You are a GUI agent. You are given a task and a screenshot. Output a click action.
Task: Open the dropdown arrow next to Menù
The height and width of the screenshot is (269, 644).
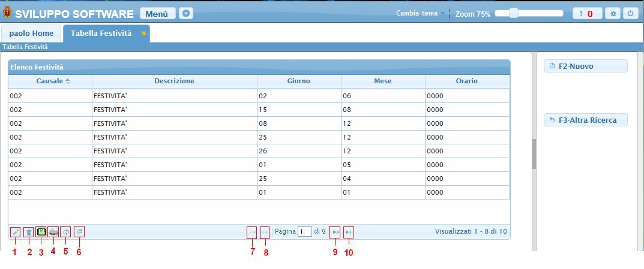click(x=186, y=13)
